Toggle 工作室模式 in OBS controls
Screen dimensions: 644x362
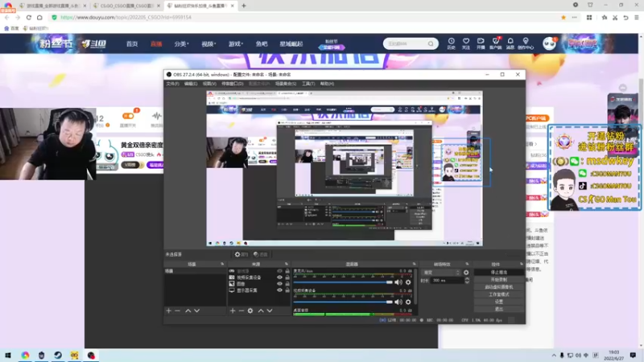click(498, 294)
